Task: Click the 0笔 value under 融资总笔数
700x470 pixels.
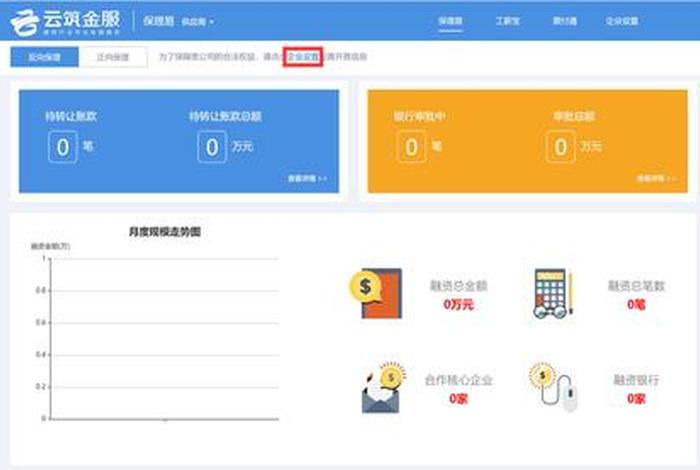Action: 636,305
